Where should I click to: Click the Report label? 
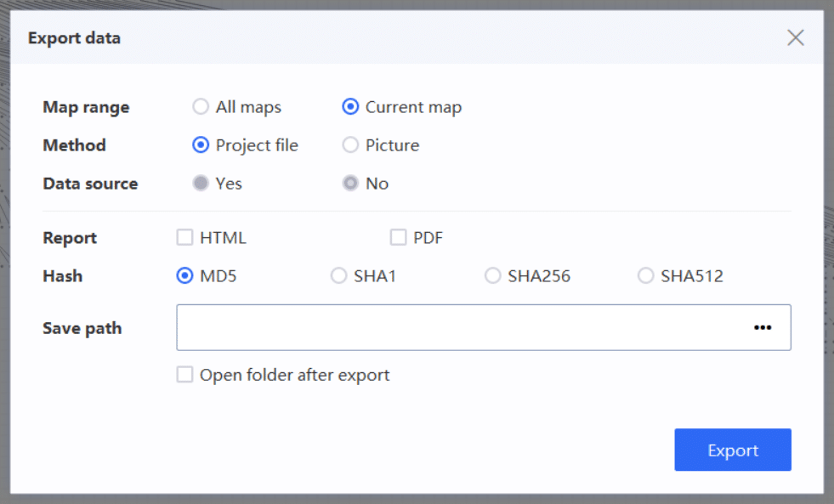tap(70, 238)
